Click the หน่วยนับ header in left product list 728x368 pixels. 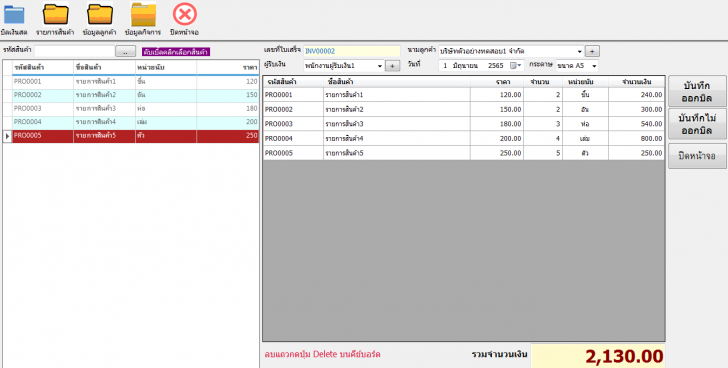click(166, 68)
